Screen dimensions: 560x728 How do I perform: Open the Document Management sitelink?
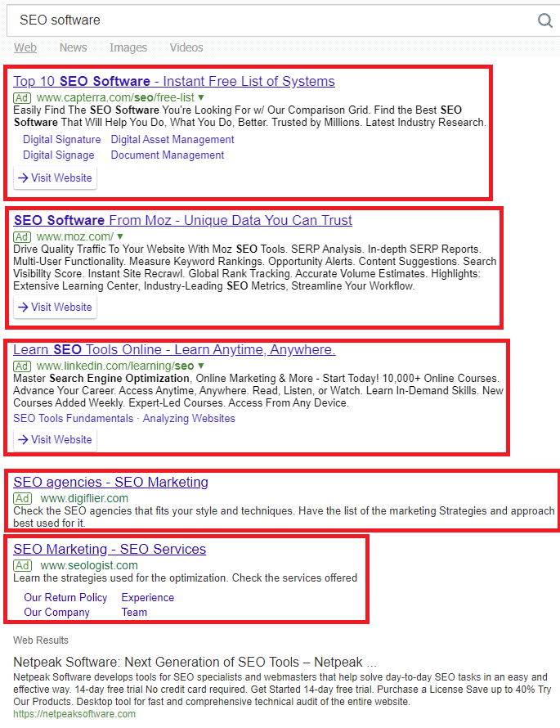pos(168,155)
